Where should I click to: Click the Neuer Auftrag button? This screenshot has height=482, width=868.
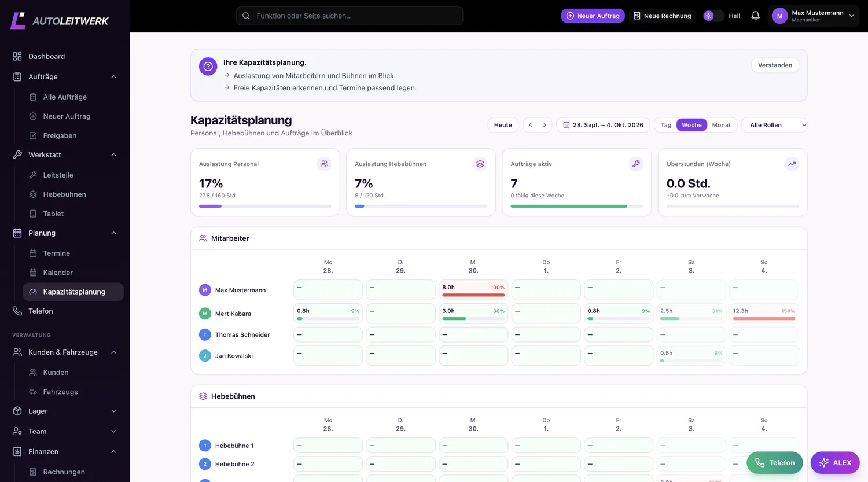tap(593, 16)
